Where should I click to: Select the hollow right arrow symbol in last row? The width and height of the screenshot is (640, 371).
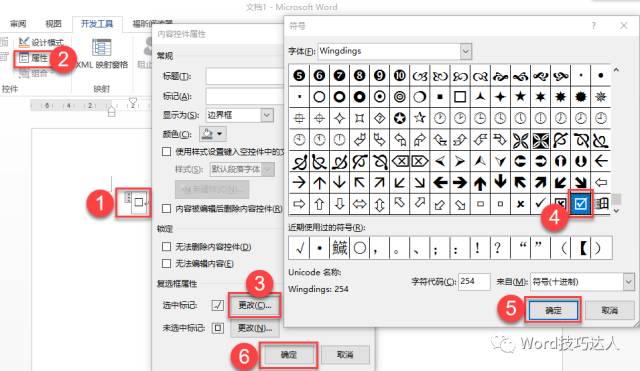click(299, 203)
